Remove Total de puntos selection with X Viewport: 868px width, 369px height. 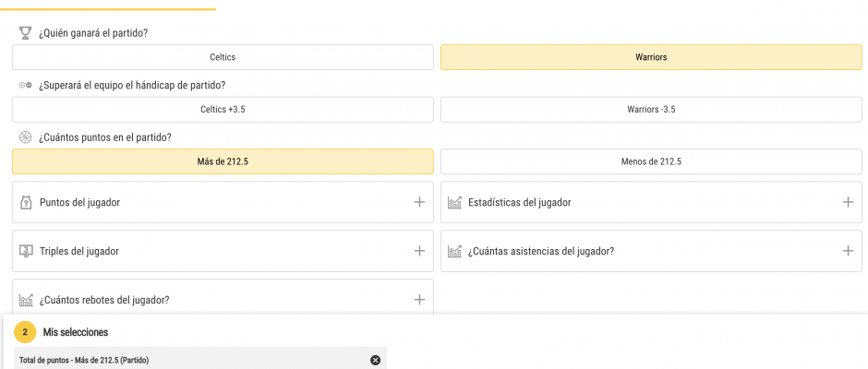click(x=375, y=360)
